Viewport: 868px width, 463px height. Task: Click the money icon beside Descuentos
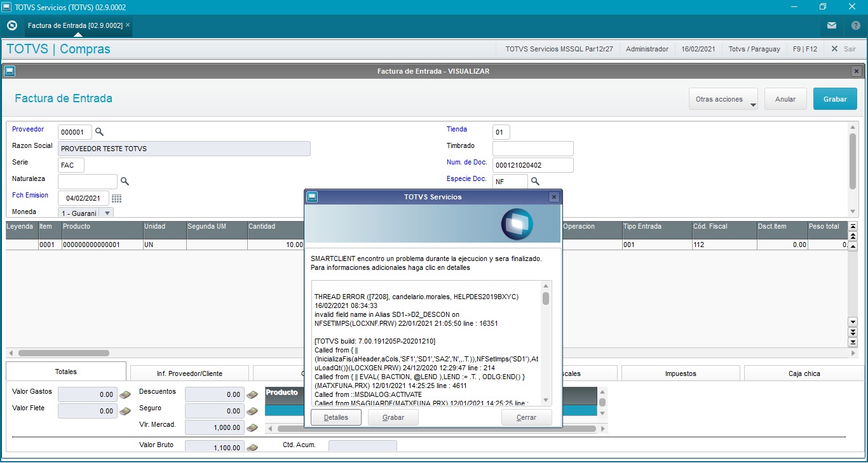252,394
